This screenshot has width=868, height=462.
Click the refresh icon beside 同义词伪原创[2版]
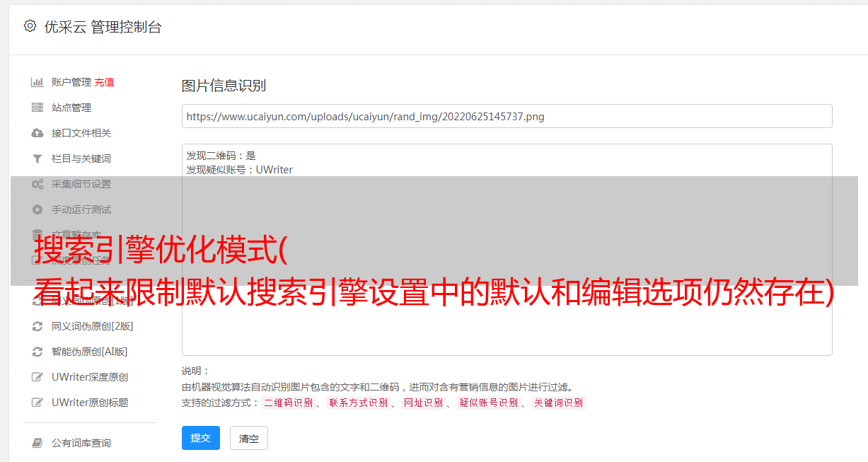click(x=37, y=326)
